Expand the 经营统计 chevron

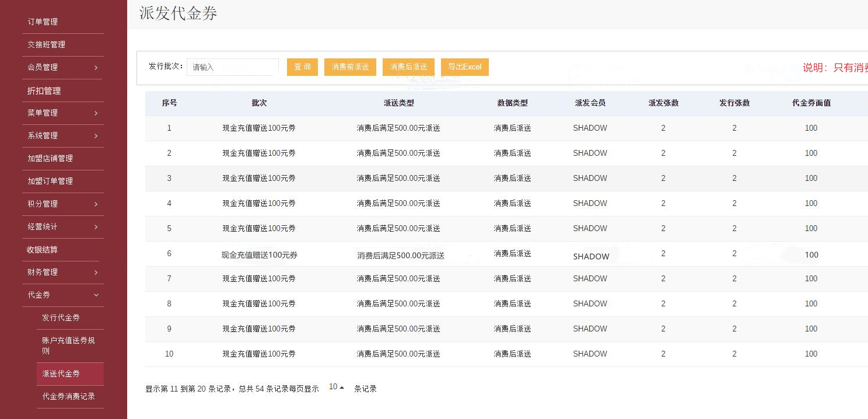coord(96,227)
